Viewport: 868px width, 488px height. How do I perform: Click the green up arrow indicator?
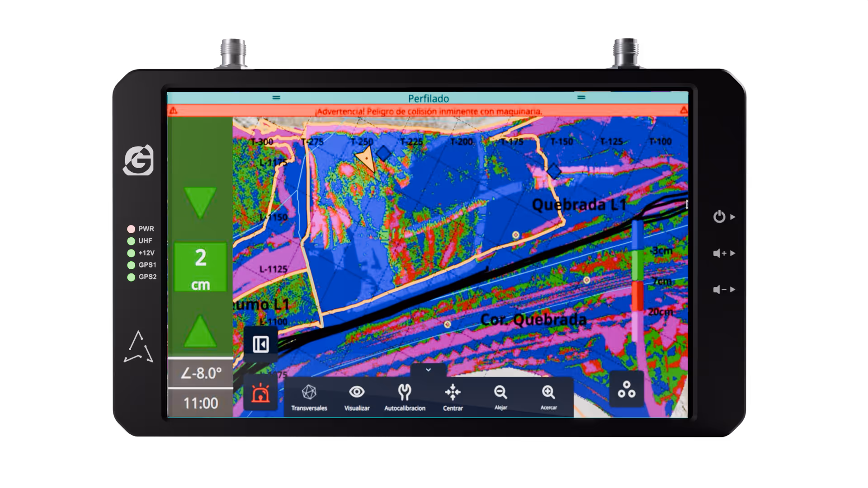(x=200, y=331)
